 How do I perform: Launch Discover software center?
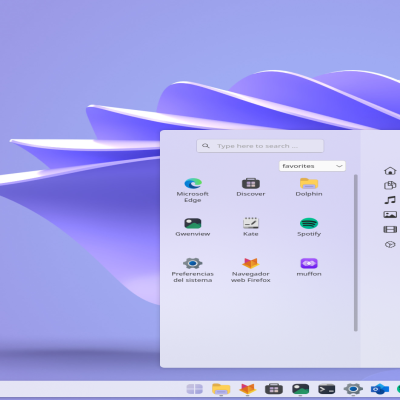(251, 187)
